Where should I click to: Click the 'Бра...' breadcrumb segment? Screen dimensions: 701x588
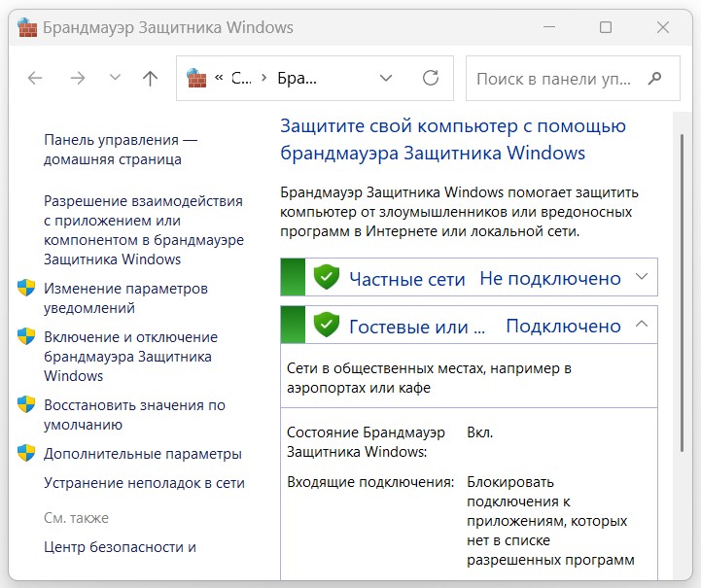point(297,78)
